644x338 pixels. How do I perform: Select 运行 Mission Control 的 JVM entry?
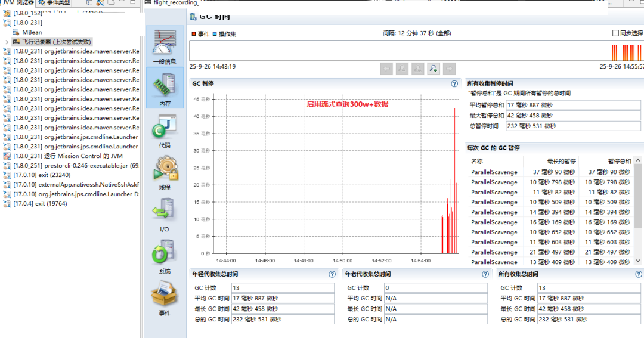tap(68, 156)
